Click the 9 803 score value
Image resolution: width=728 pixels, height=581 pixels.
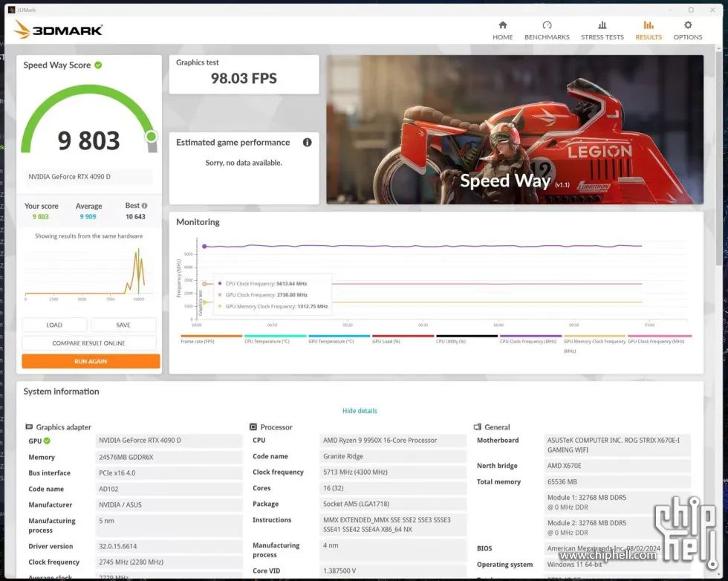click(88, 140)
